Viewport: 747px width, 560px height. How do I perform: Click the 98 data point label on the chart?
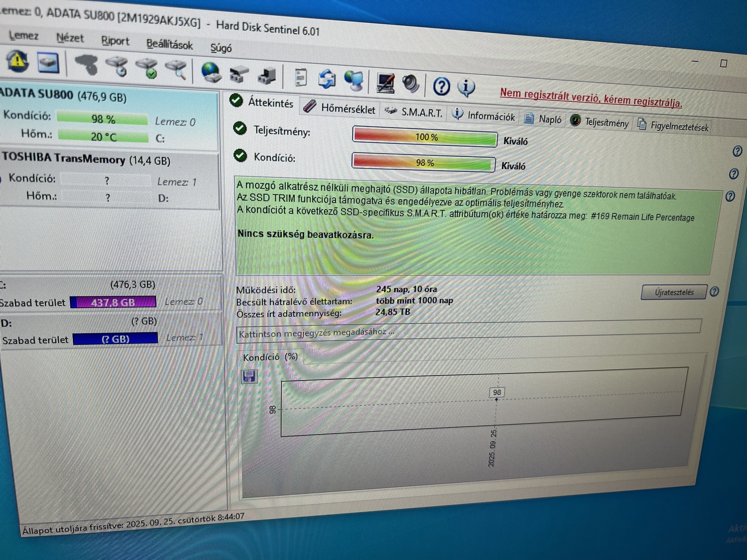point(497,392)
